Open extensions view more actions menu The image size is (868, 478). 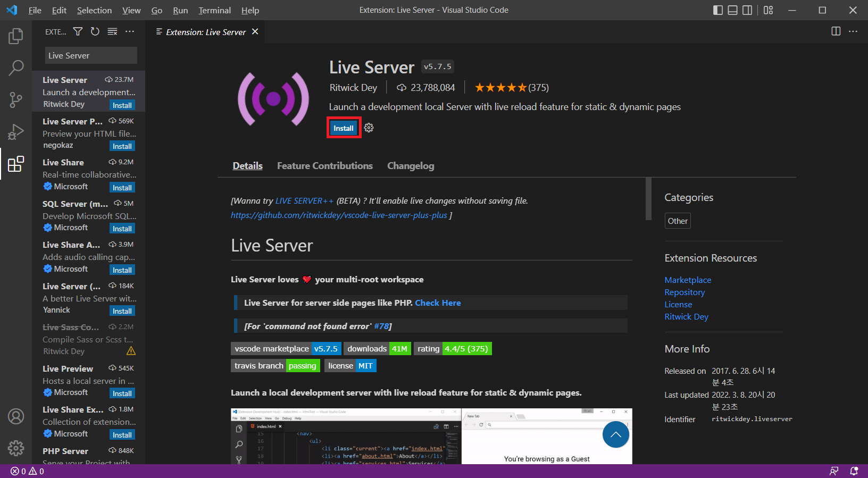click(130, 32)
